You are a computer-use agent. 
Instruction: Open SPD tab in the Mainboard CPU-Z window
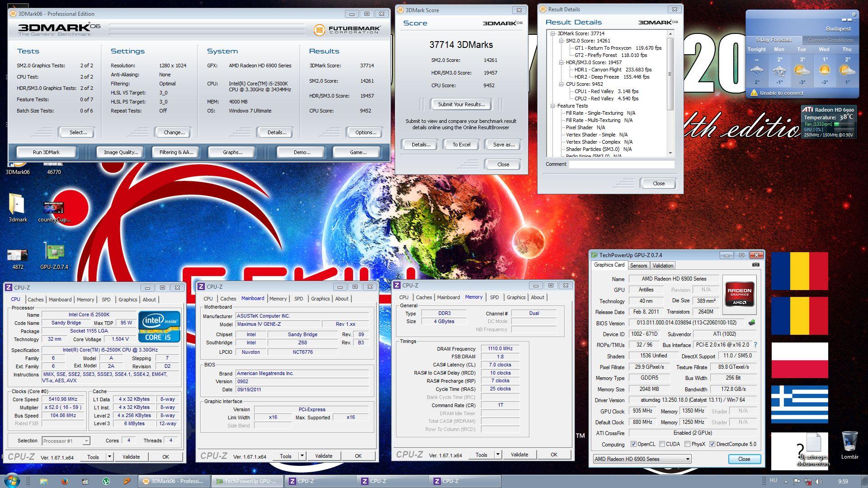(298, 299)
